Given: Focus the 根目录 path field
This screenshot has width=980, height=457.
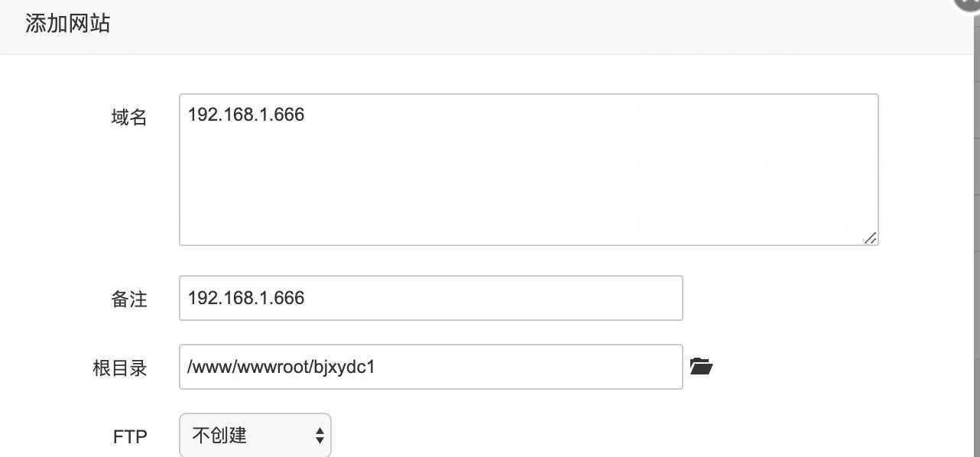Looking at the screenshot, I should (x=535, y=367).
